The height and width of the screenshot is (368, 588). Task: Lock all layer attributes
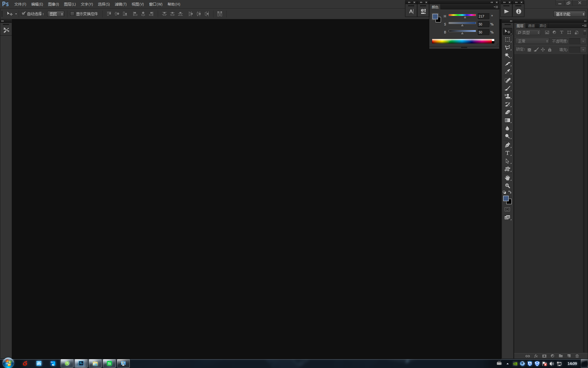(x=550, y=50)
